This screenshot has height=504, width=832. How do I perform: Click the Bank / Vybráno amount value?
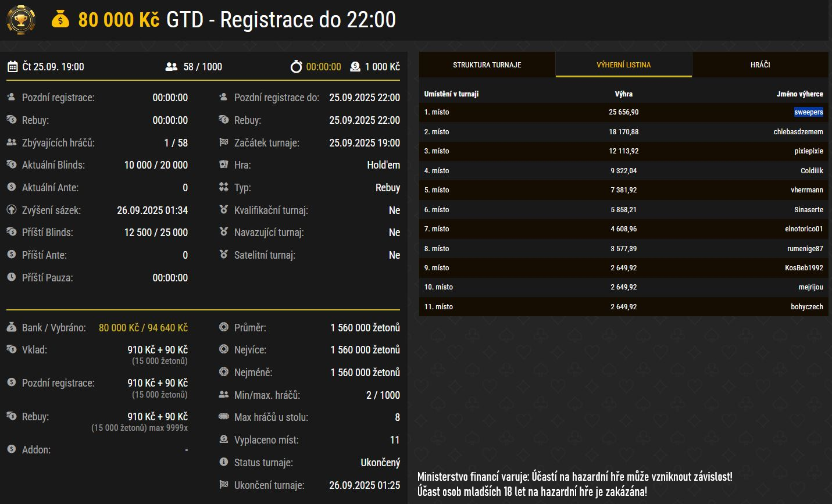point(143,328)
